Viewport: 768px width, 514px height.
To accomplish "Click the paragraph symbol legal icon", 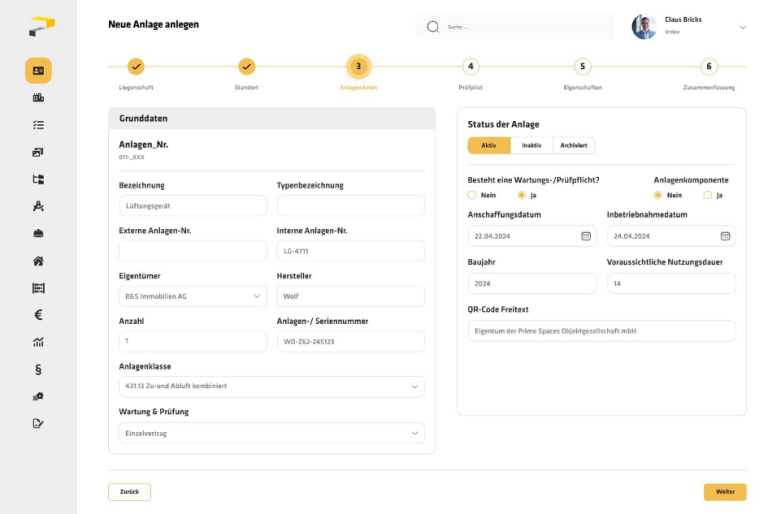I will tap(38, 369).
